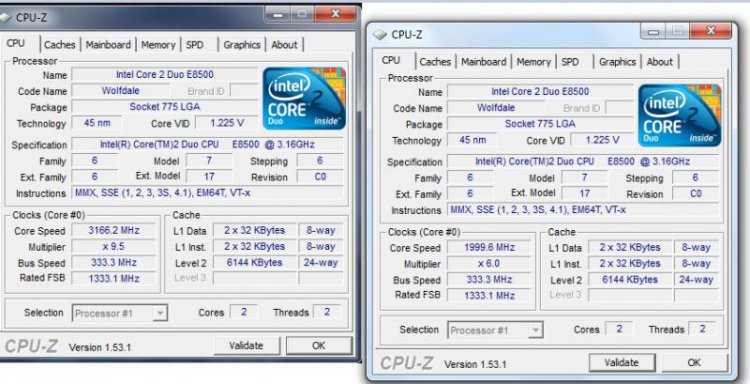Screen dimensions: 750x384
Task: Click CPU-Z title bar icon in right window
Action: [380, 34]
